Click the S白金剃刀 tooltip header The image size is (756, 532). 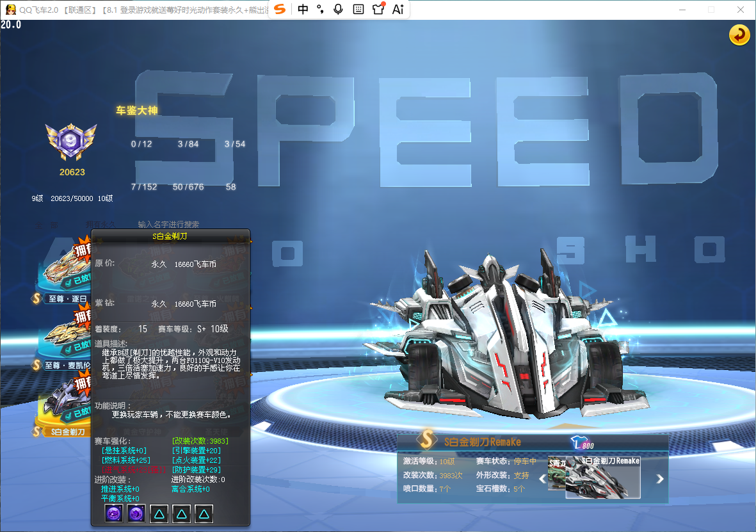pos(170,236)
